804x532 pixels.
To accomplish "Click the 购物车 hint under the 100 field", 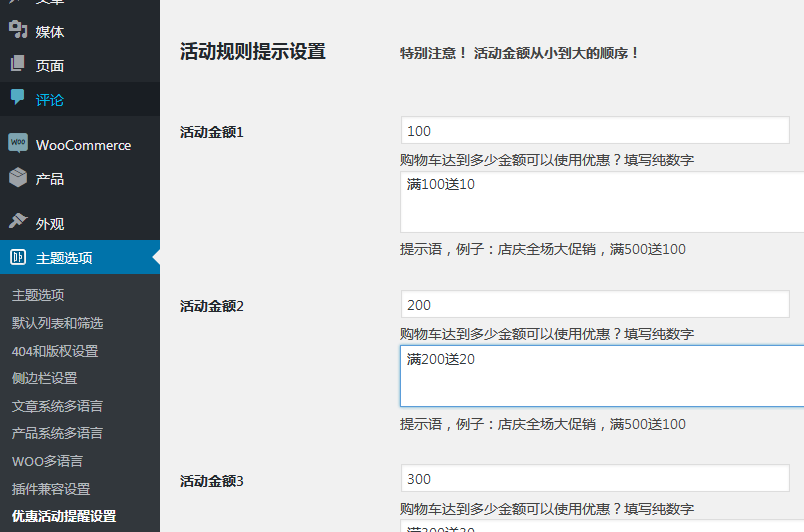I will tap(547, 160).
